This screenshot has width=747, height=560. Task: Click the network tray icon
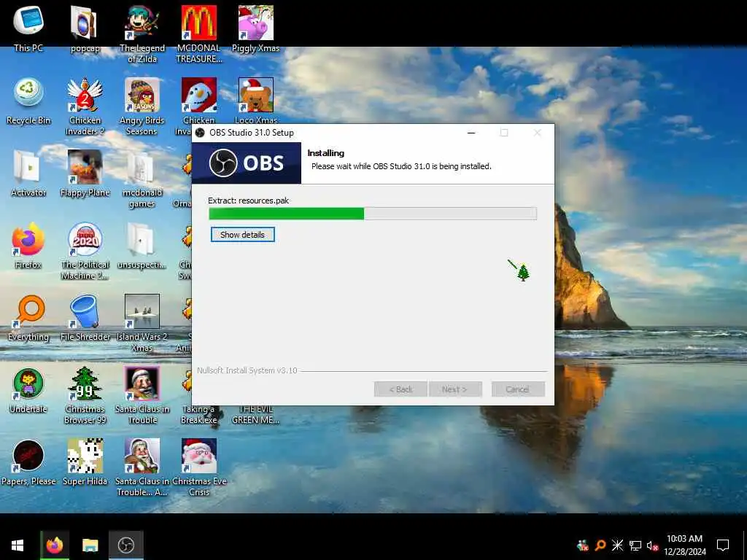pos(635,545)
